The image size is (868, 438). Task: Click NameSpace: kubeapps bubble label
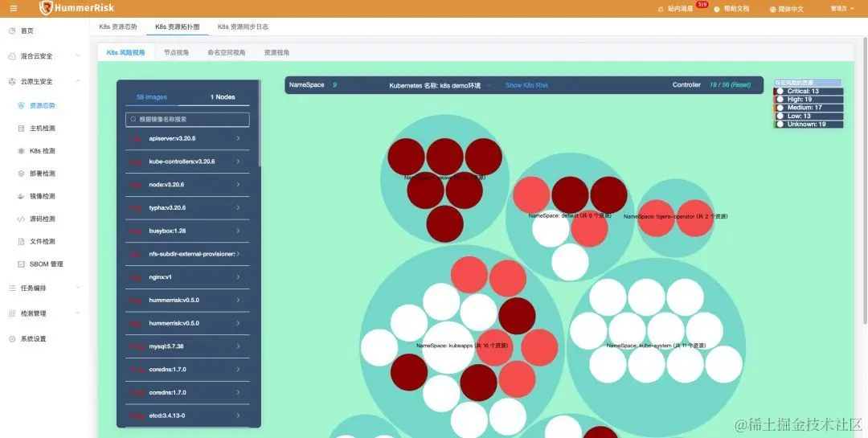point(461,345)
